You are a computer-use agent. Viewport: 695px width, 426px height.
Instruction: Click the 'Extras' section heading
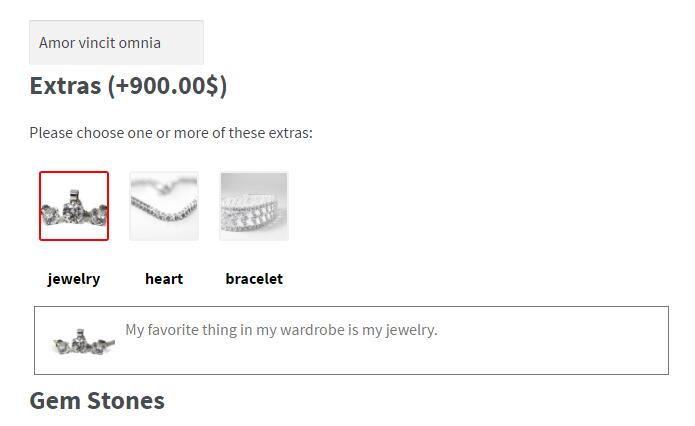(65, 86)
